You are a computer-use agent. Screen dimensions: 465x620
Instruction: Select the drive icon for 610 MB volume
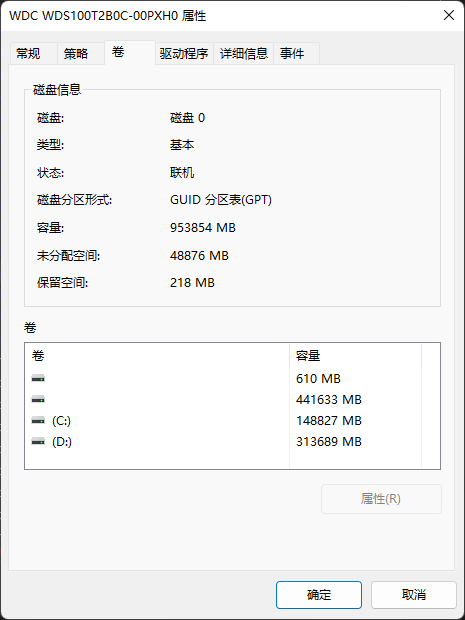[x=38, y=379]
